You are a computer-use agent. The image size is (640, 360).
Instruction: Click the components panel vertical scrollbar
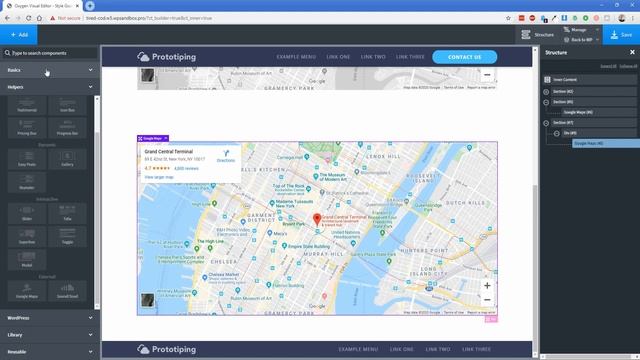click(97, 202)
